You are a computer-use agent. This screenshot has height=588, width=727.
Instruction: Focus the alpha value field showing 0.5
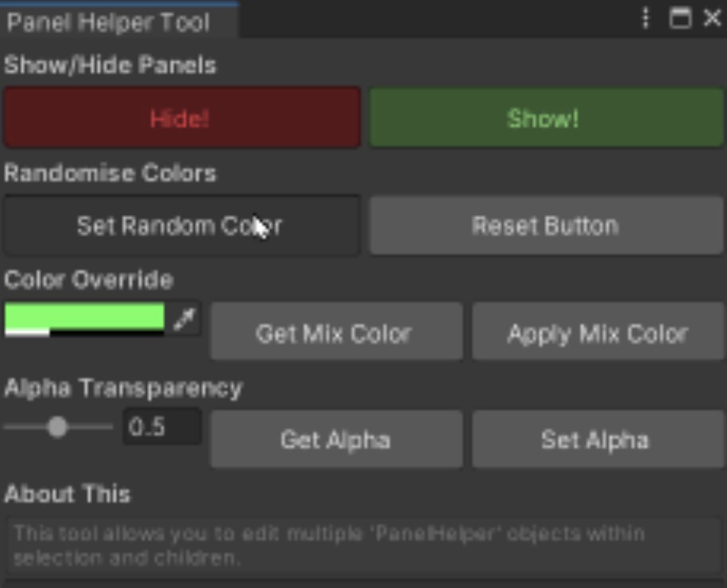pos(162,427)
